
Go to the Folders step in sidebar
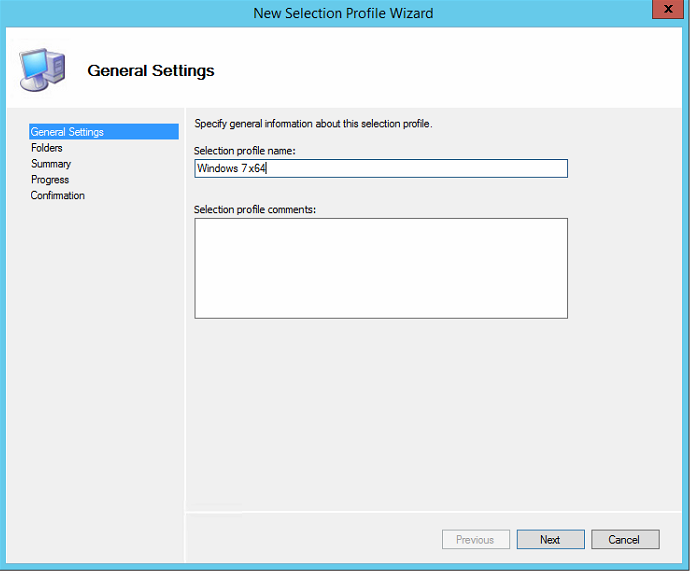click(47, 148)
